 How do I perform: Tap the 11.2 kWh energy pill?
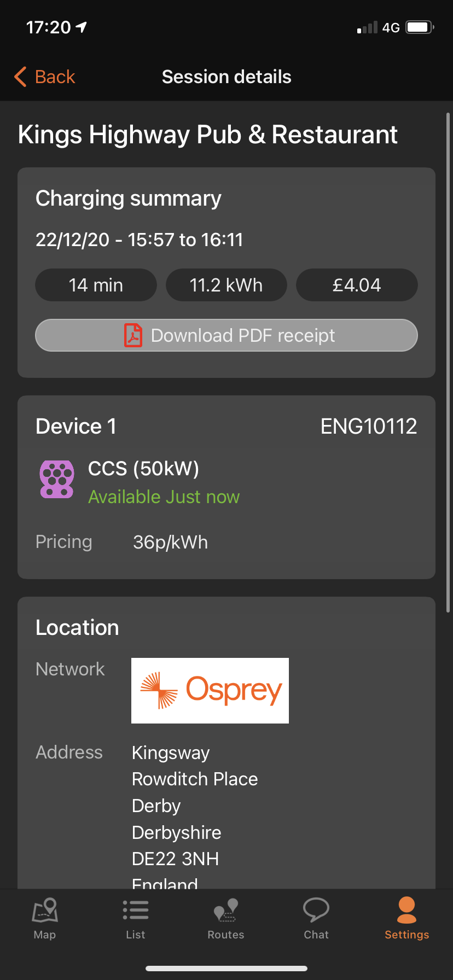pyautogui.click(x=226, y=285)
